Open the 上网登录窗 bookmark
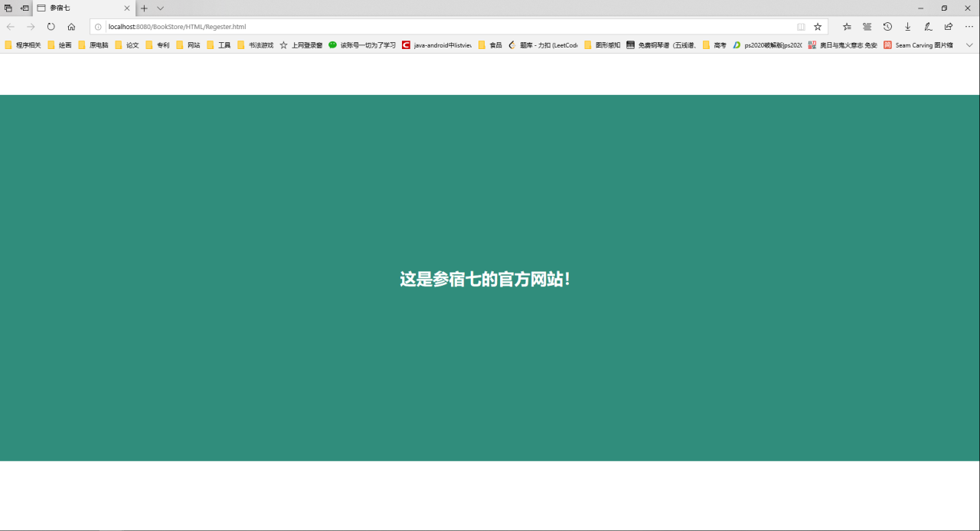The image size is (980, 531). [x=302, y=45]
